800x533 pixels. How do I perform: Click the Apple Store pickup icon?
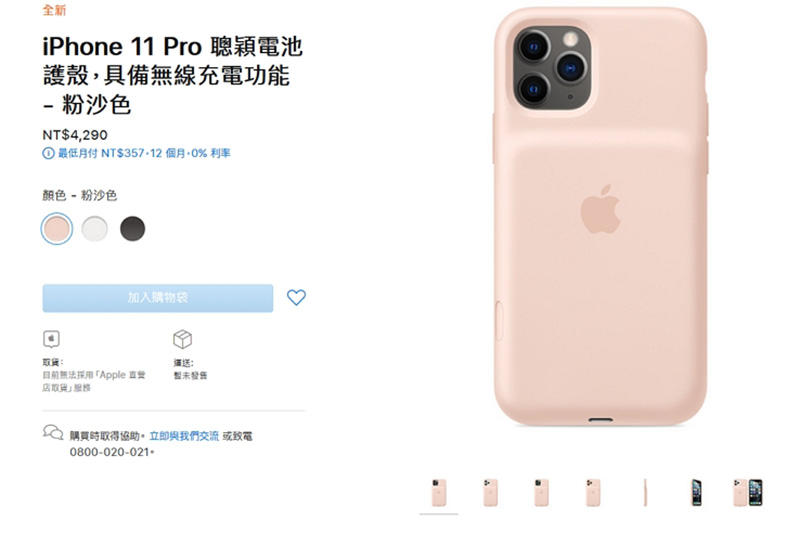[x=51, y=339]
